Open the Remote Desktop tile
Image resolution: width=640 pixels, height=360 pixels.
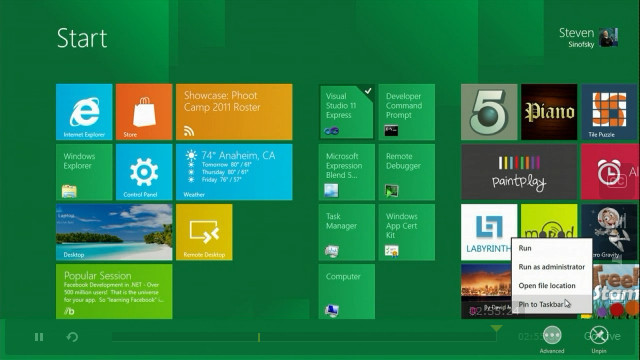204,232
